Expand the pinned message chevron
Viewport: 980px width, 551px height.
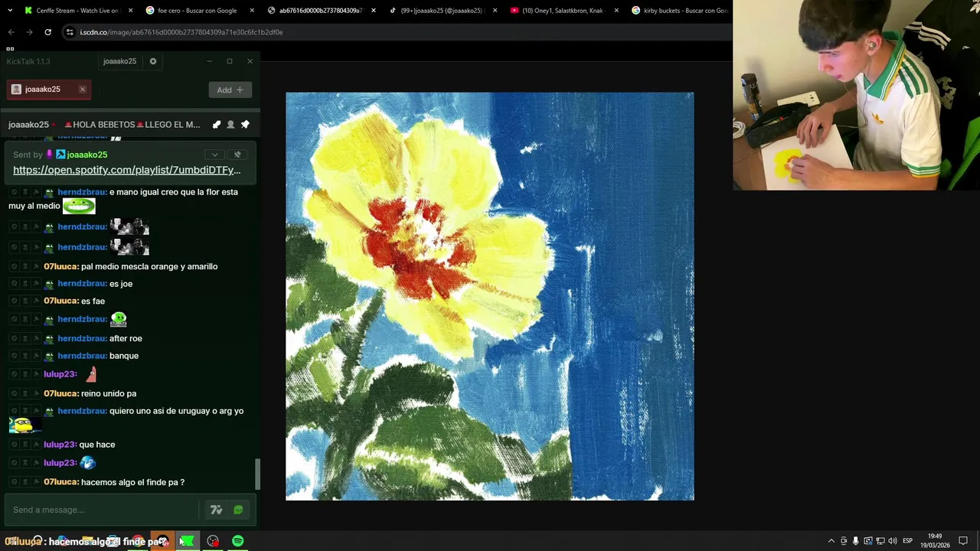[215, 155]
